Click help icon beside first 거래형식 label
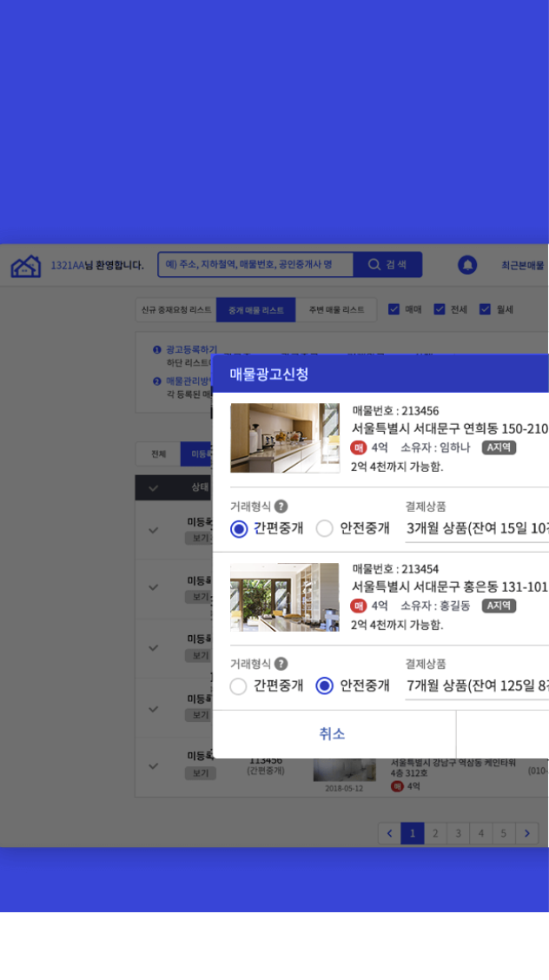Viewport: 549px width, 980px height. click(x=281, y=507)
